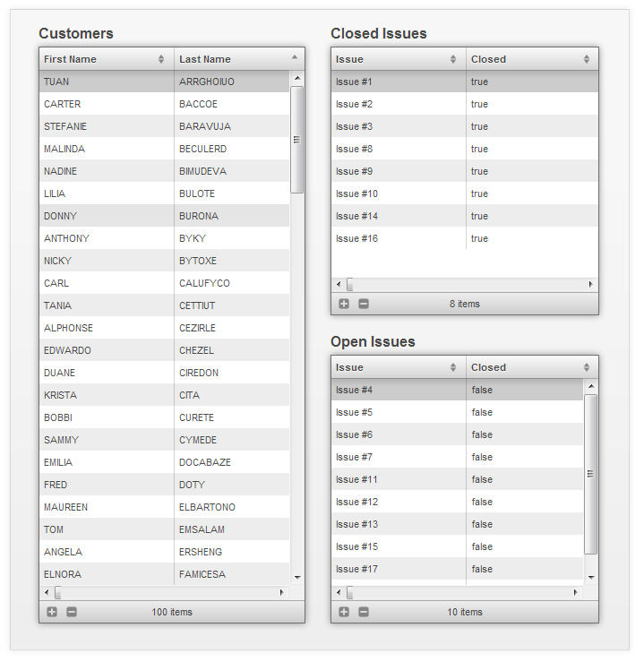Click the minus icon in Customers footer
The height and width of the screenshot is (662, 644).
tap(72, 612)
